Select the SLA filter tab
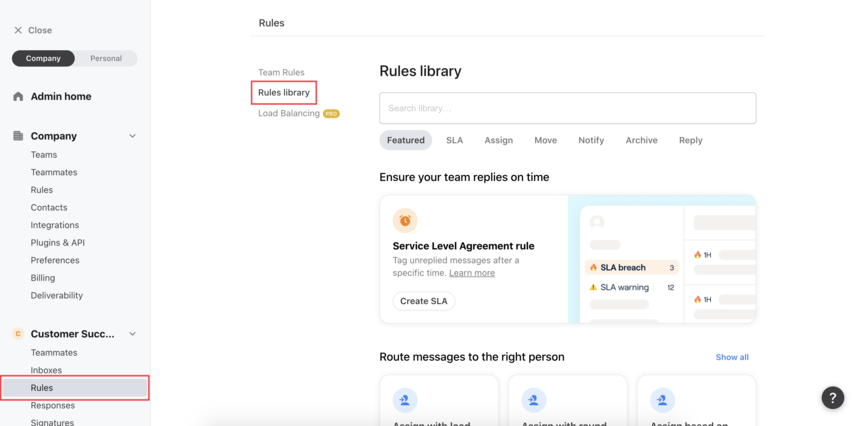Screen dimensions: 860x426 tap(455, 140)
